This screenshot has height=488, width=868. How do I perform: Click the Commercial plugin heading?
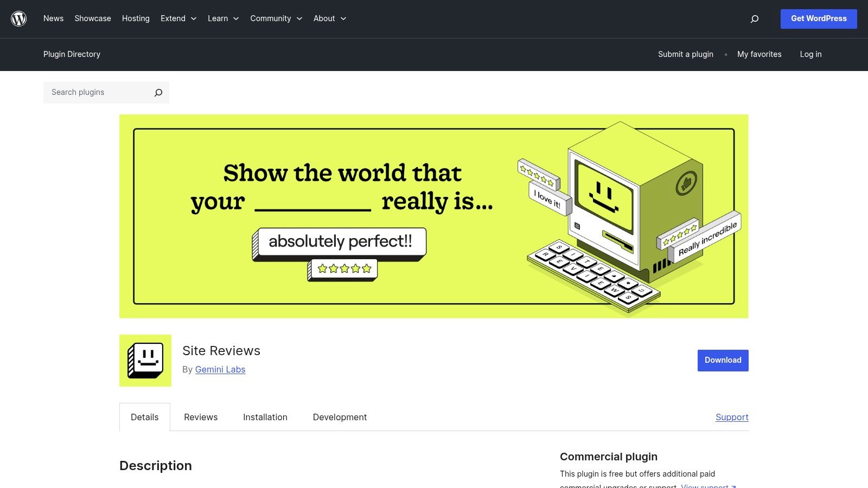click(609, 457)
